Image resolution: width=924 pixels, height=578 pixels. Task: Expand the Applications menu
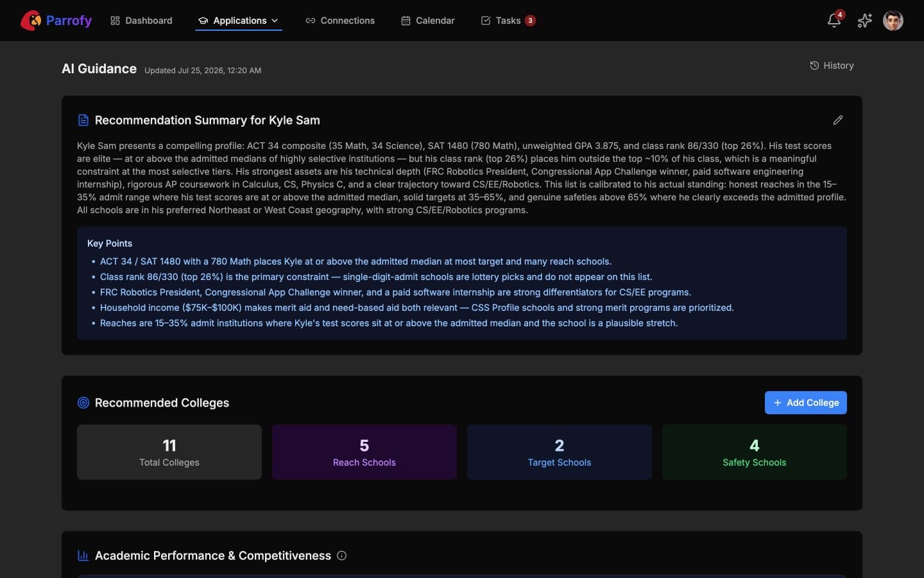239,21
